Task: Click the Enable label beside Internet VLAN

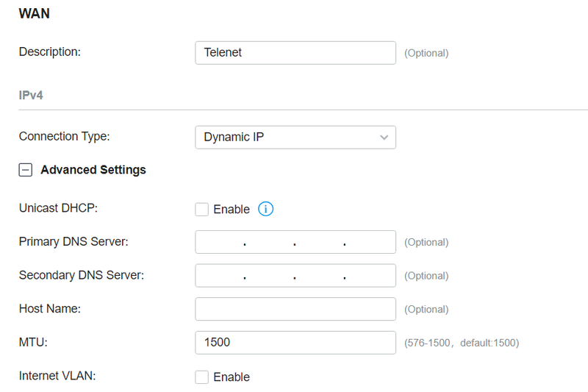Action: point(232,377)
